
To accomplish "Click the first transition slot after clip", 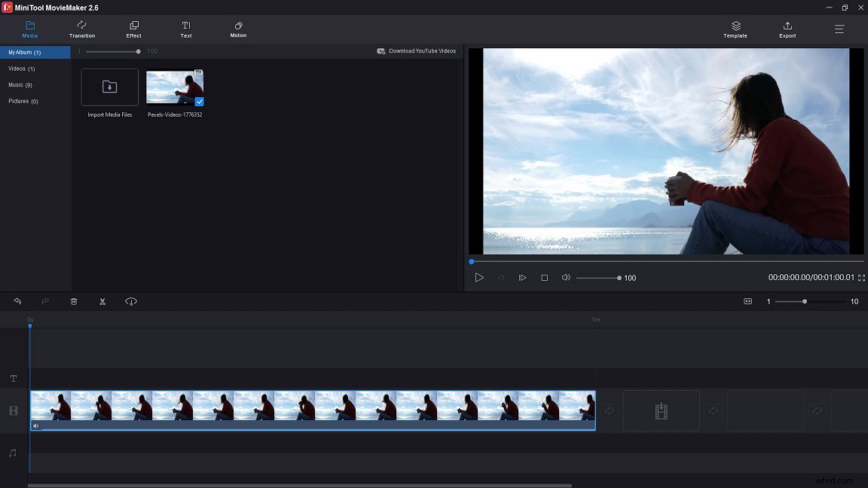I will click(x=609, y=410).
